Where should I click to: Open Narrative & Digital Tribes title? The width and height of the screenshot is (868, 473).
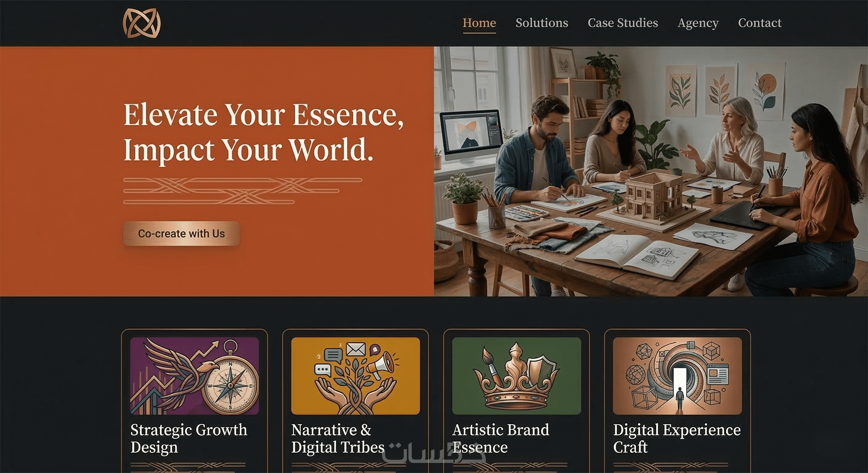pyautogui.click(x=338, y=438)
